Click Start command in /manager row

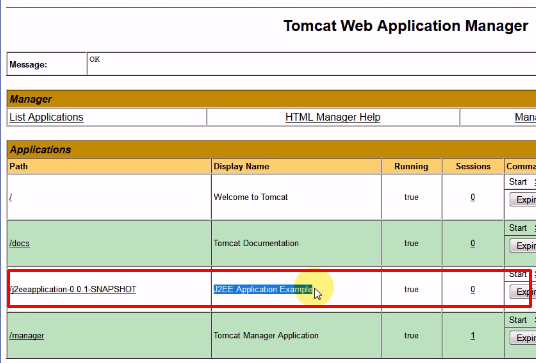point(518,320)
